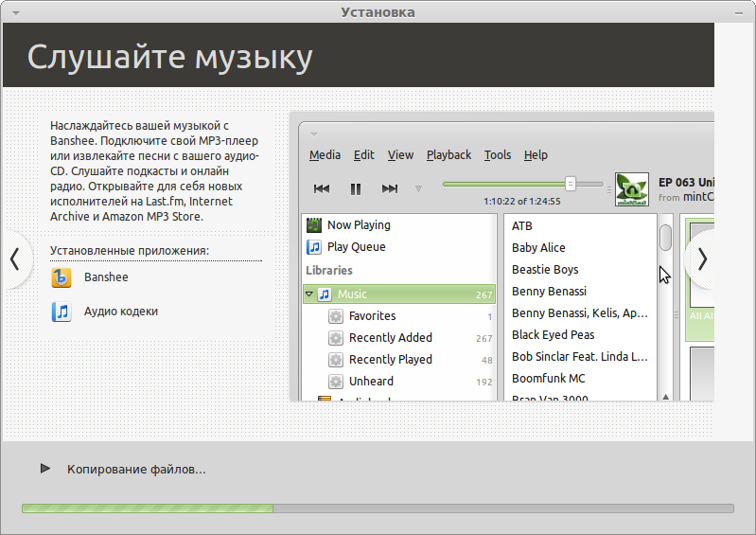Open the dropdown arrow beside next track

[418, 189]
